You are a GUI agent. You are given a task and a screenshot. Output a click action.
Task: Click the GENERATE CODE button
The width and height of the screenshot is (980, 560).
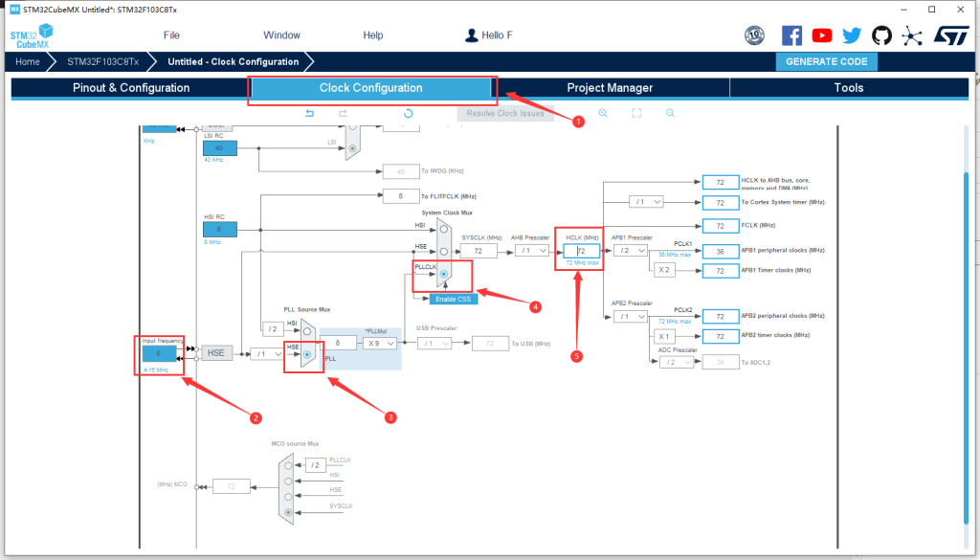[826, 62]
